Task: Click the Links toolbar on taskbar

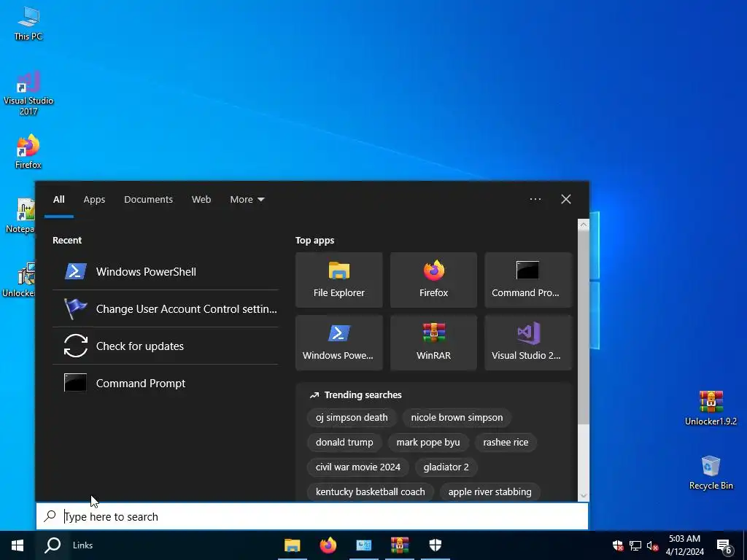Action: 82,545
